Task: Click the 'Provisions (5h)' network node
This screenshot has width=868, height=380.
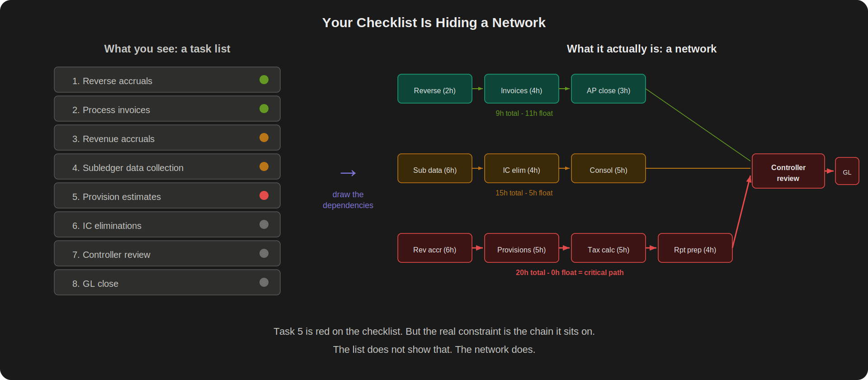Action: 522,248
